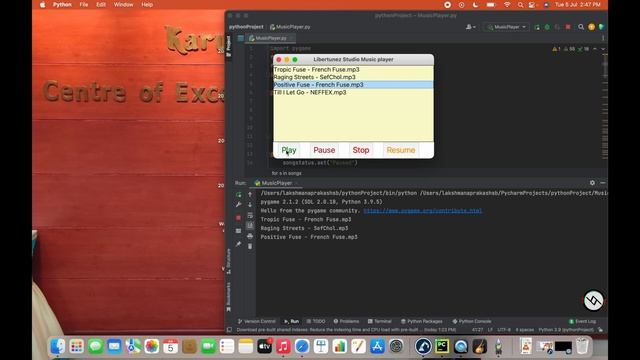Open the MusicPlayer run configuration dropdown

coord(507,27)
